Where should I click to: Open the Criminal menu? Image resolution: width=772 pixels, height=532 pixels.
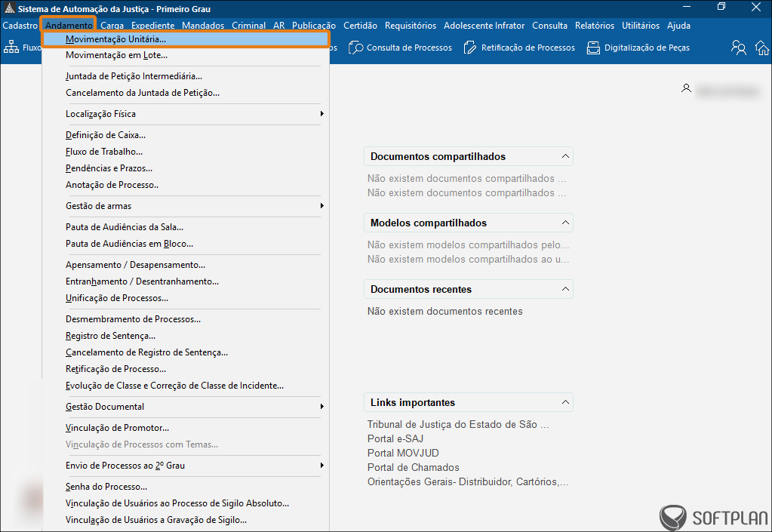click(x=248, y=26)
